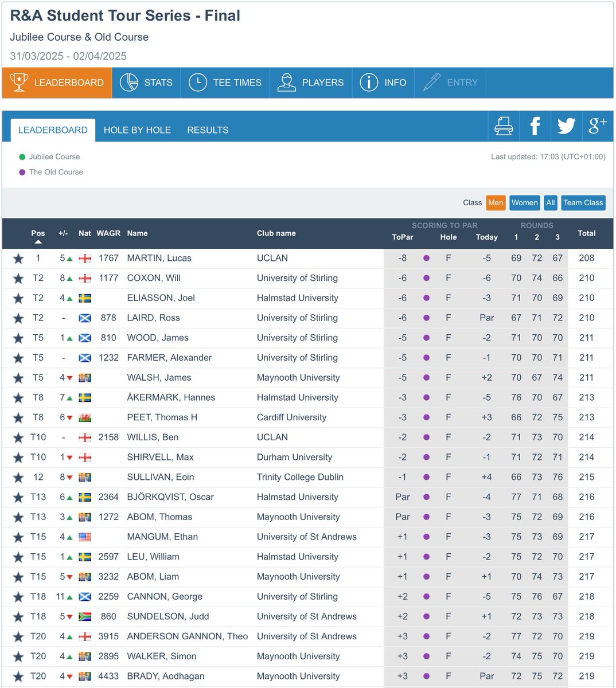The image size is (616, 688).
Task: Star SULLIVAN, Eoin row
Action: pyautogui.click(x=18, y=478)
